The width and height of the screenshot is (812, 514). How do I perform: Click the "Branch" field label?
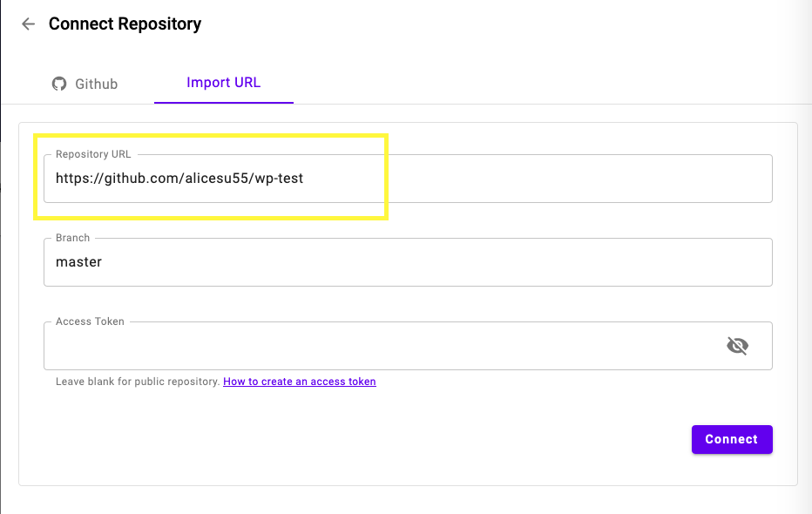pyautogui.click(x=72, y=238)
